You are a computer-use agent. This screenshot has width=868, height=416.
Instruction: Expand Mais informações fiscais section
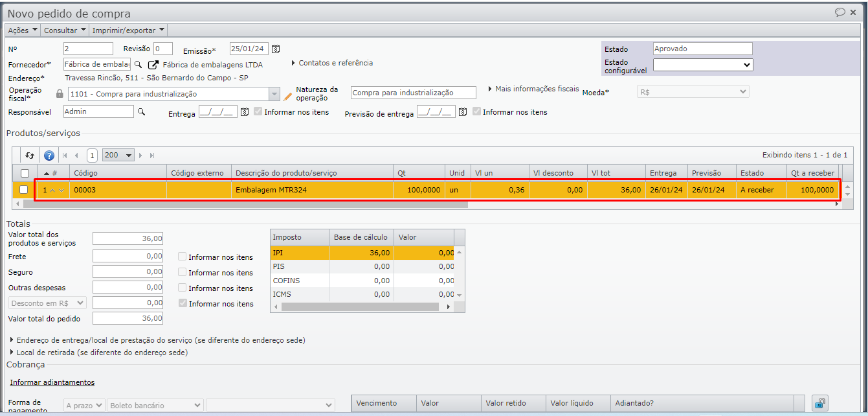pyautogui.click(x=533, y=89)
